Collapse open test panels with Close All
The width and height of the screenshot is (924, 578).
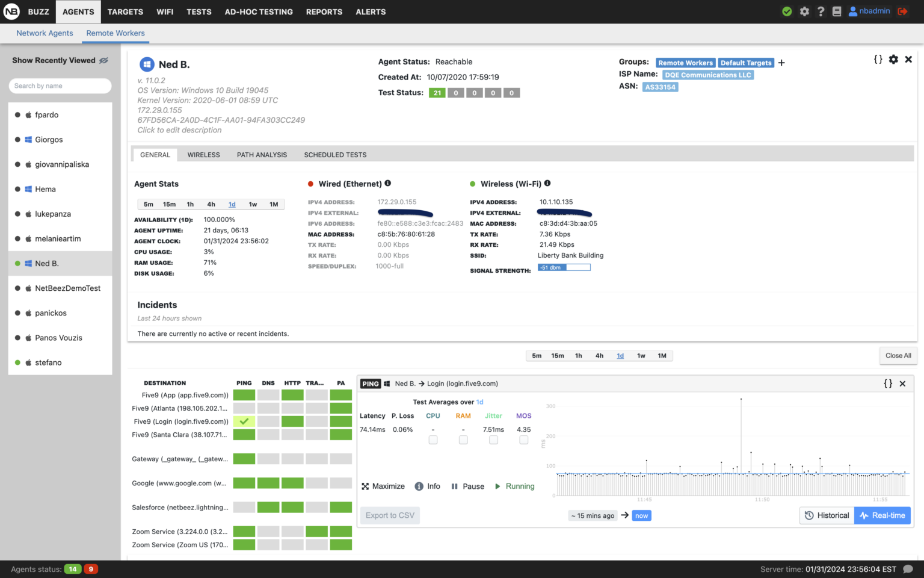[x=898, y=355]
